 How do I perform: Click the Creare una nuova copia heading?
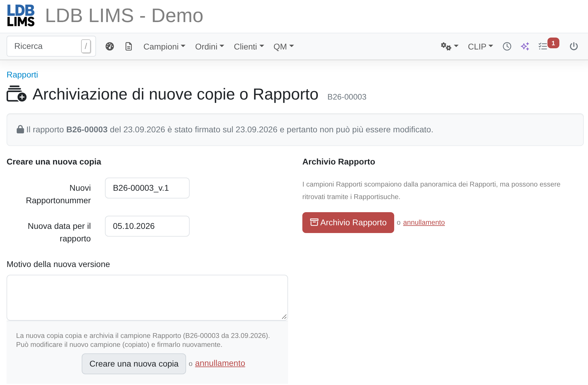[x=54, y=162]
